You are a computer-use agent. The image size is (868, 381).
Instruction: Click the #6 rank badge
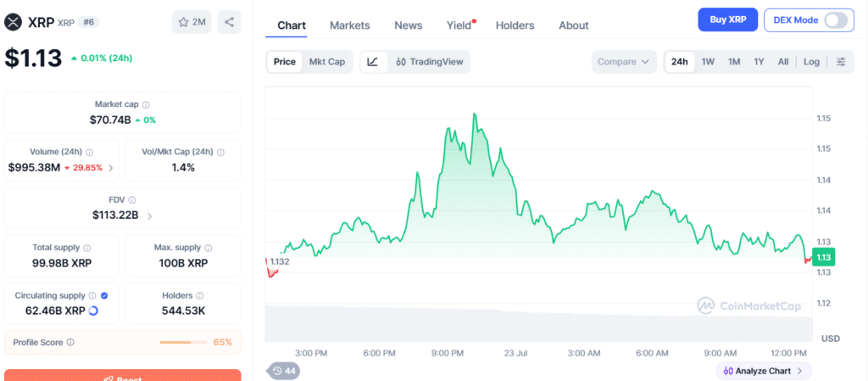coord(88,22)
